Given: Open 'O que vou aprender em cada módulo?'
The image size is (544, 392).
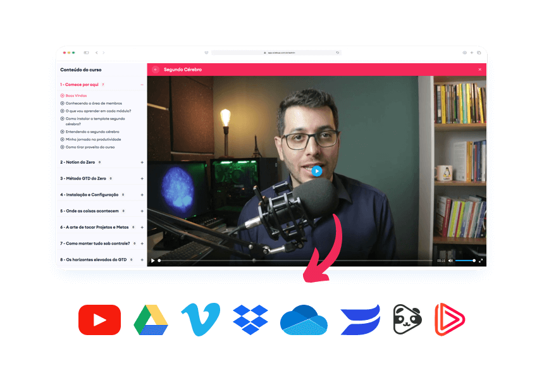Looking at the screenshot, I should [x=98, y=111].
